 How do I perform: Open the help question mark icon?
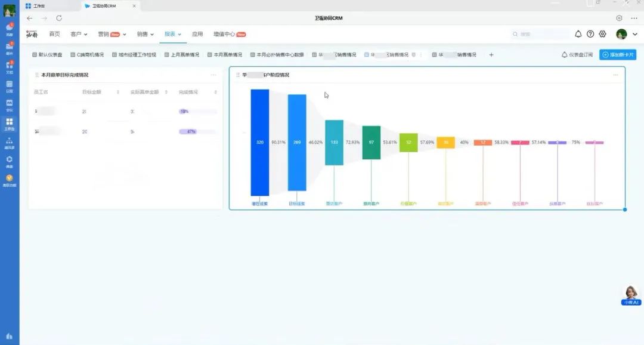pyautogui.click(x=590, y=34)
